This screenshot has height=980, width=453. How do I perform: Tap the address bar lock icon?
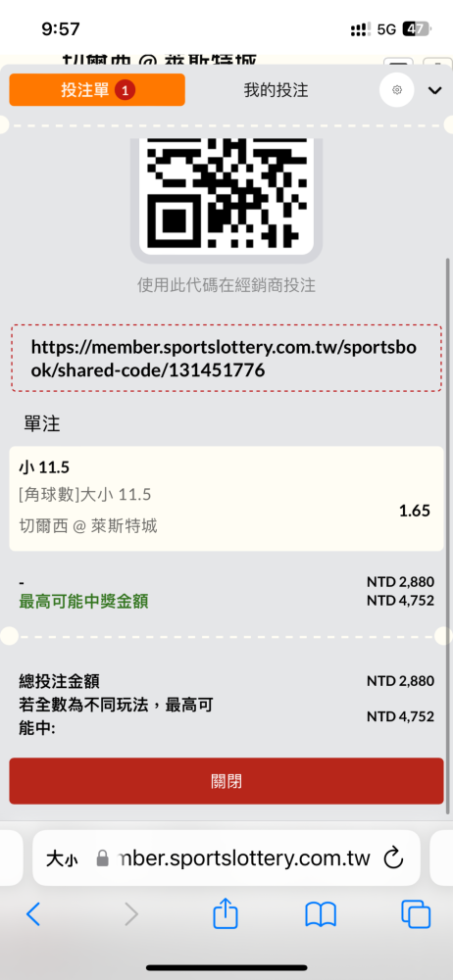click(103, 858)
